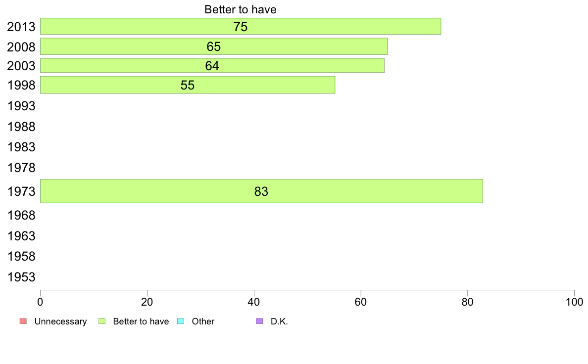
Task: Select the 2008 bar showing 65
Action: pyautogui.click(x=214, y=46)
